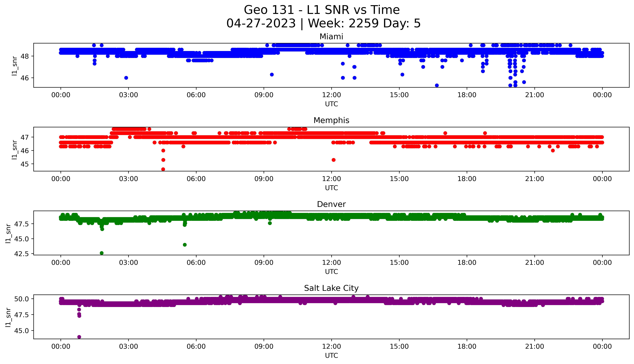This screenshot has width=634, height=364.
Task: Click the 'l1_snr' y-axis label of Denver plot
Action: (x=8, y=234)
